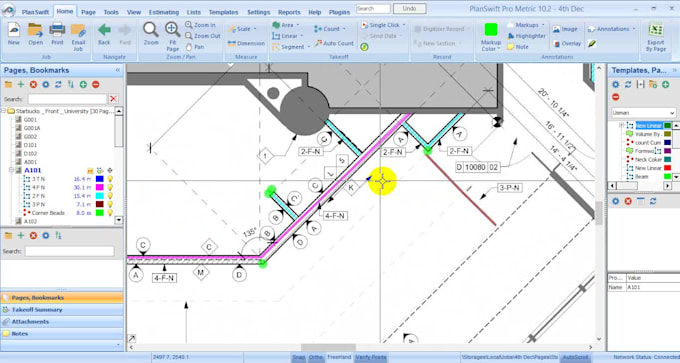The height and width of the screenshot is (363, 680).
Task: Insert an Image annotation
Action: [x=565, y=29]
